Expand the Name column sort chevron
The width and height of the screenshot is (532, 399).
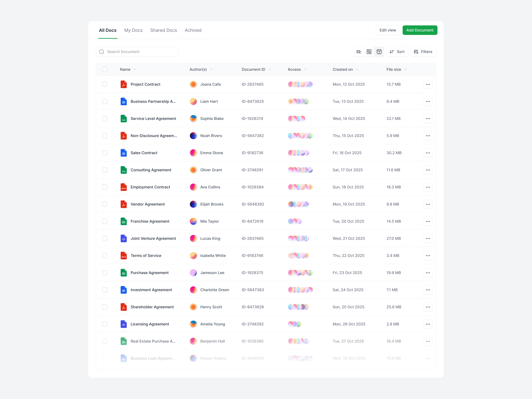point(135,69)
